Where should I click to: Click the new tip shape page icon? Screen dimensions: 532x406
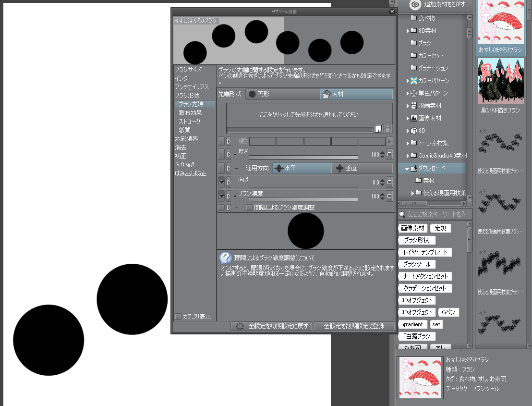point(378,129)
